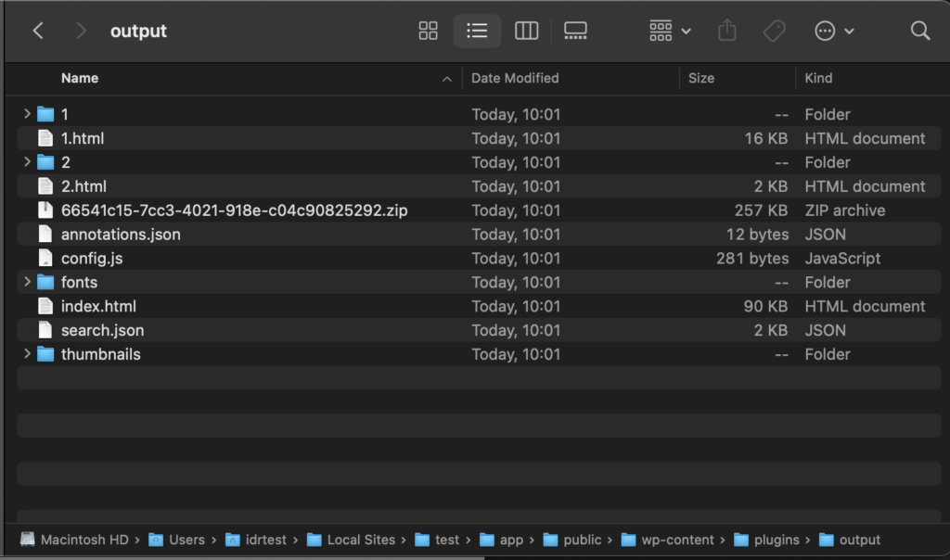This screenshot has height=560, width=950.
Task: Open the Group By dropdown
Action: pyautogui.click(x=670, y=31)
